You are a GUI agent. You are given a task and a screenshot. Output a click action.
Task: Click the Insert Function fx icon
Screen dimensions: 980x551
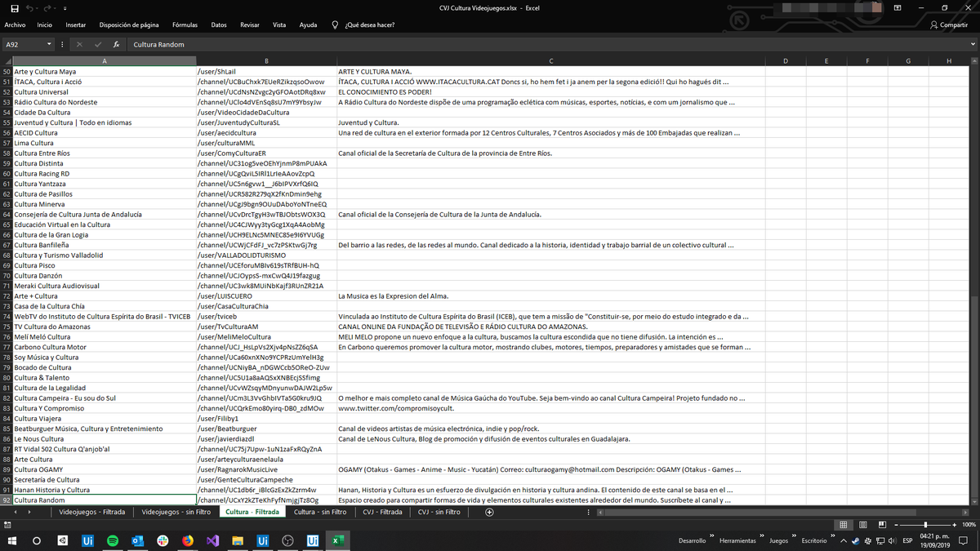116,44
